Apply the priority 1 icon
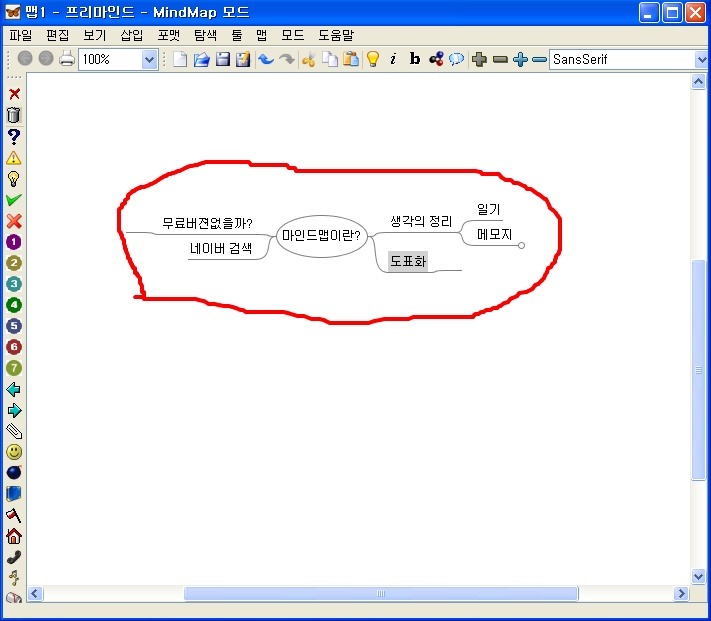The height and width of the screenshot is (621, 711). (14, 242)
